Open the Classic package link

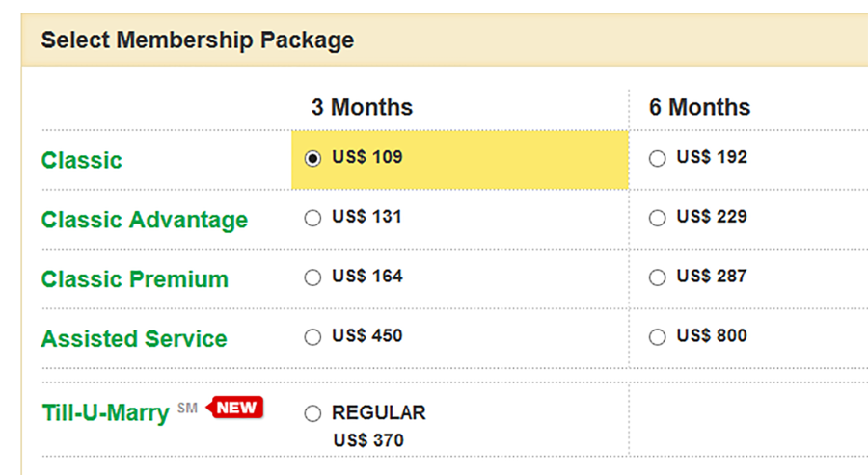coord(81,160)
